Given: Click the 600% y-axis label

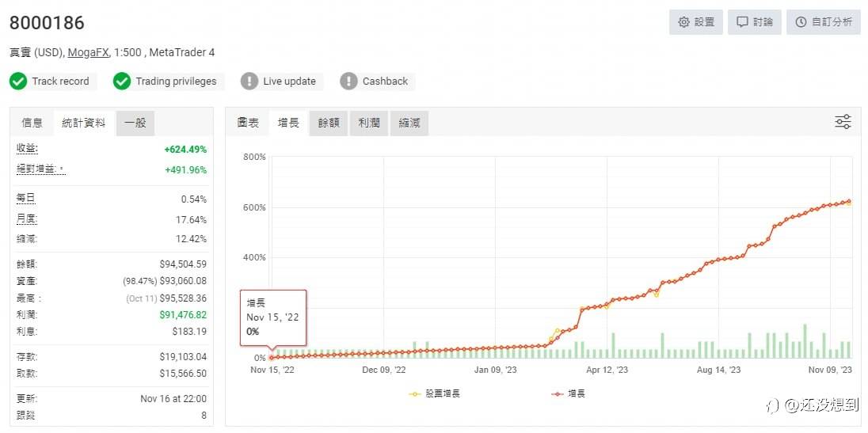Looking at the screenshot, I should tap(255, 207).
